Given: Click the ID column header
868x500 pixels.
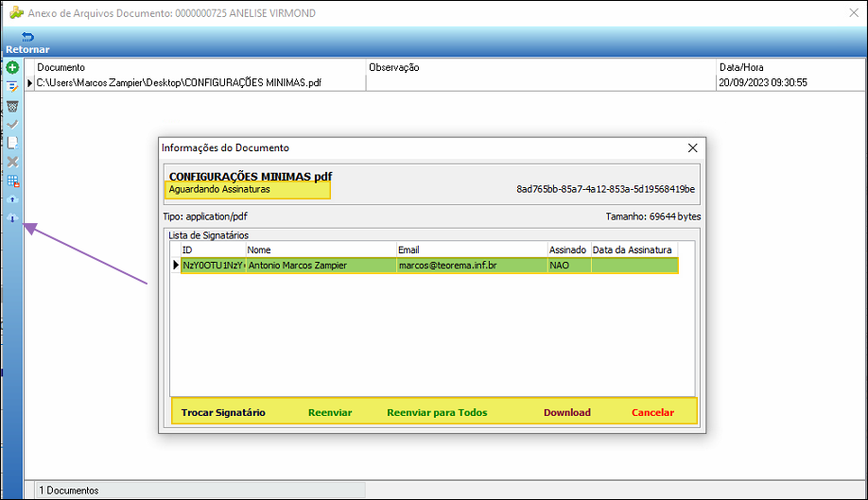Looking at the screenshot, I should click(214, 250).
